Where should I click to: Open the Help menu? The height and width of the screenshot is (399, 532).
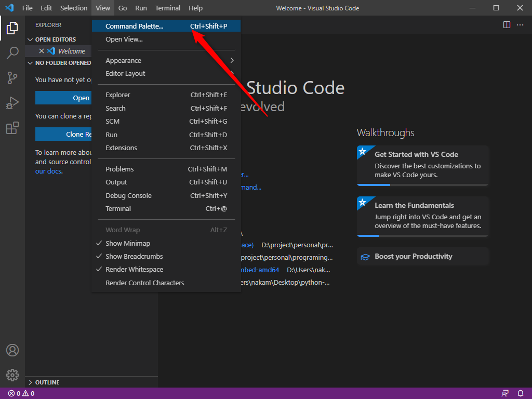pyautogui.click(x=195, y=8)
